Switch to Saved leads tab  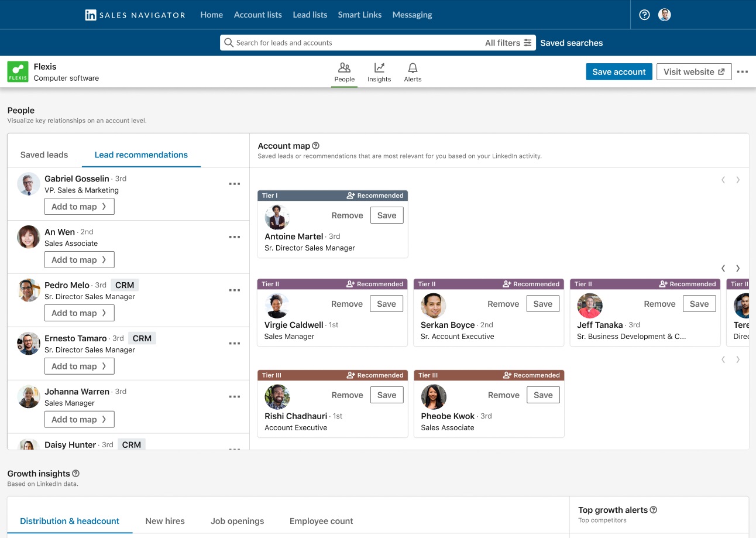coord(44,155)
